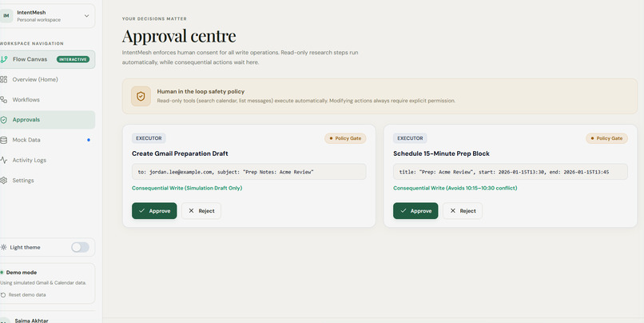Screen dimensions: 644x323
Task: Toggle the Light theme switch
Action: tap(80, 247)
